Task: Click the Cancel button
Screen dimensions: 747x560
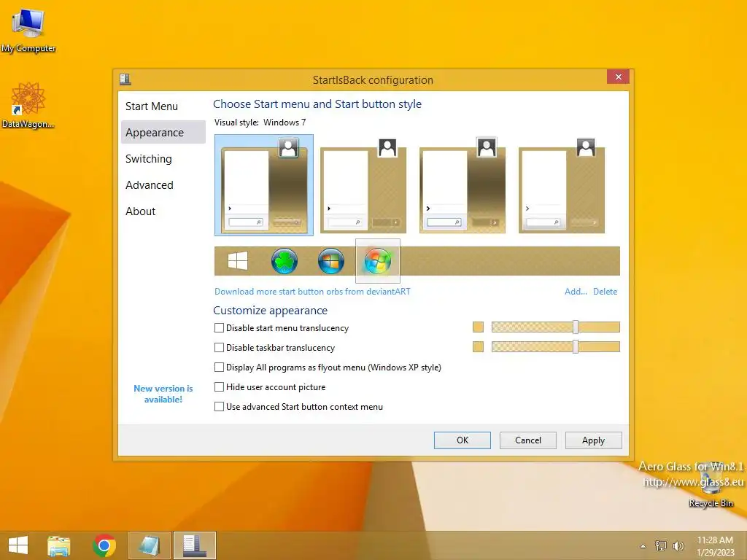Action: click(528, 440)
